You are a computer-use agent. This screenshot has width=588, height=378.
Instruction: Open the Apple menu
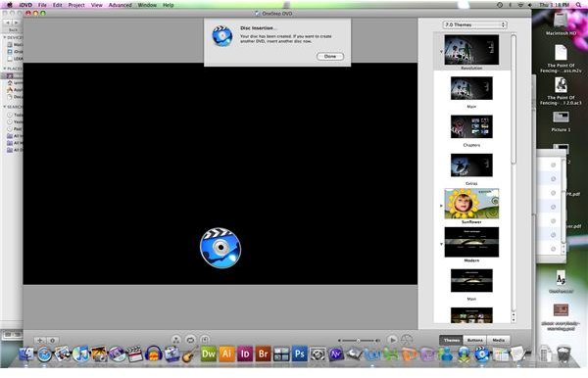click(10, 5)
